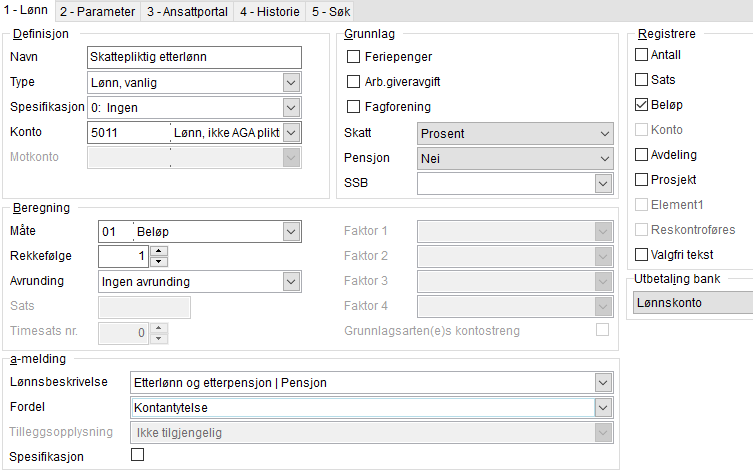Toggle the Valgfri tekst checkbox
The image size is (753, 471).
(x=642, y=254)
